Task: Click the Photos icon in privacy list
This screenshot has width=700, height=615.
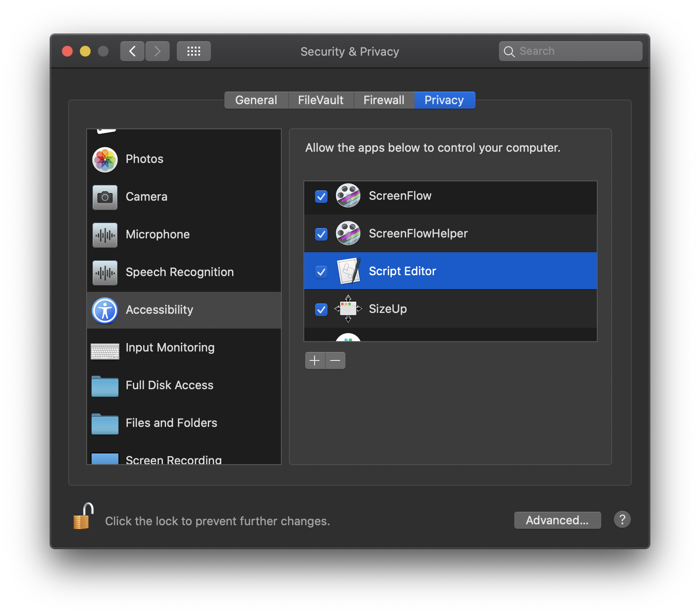Action: coord(105,159)
